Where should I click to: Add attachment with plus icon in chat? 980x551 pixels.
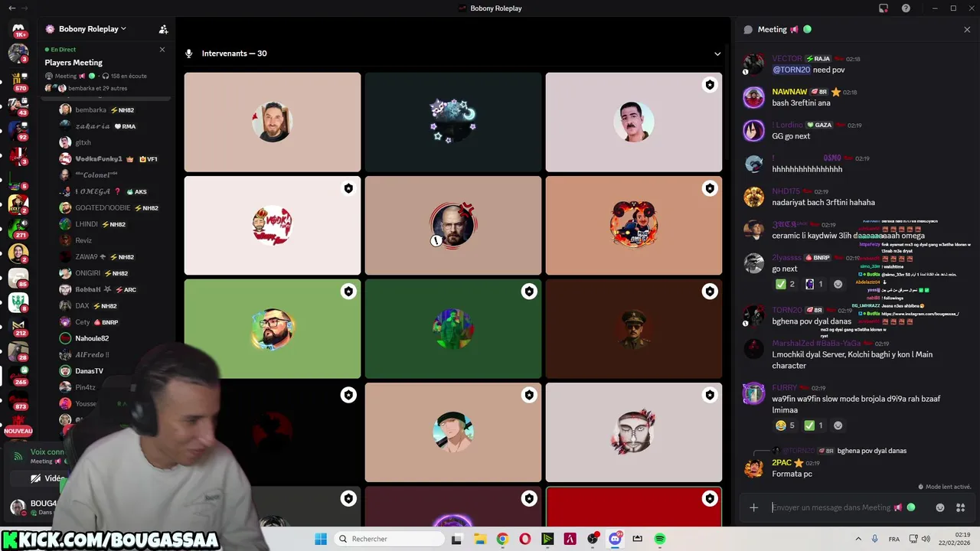(x=754, y=507)
